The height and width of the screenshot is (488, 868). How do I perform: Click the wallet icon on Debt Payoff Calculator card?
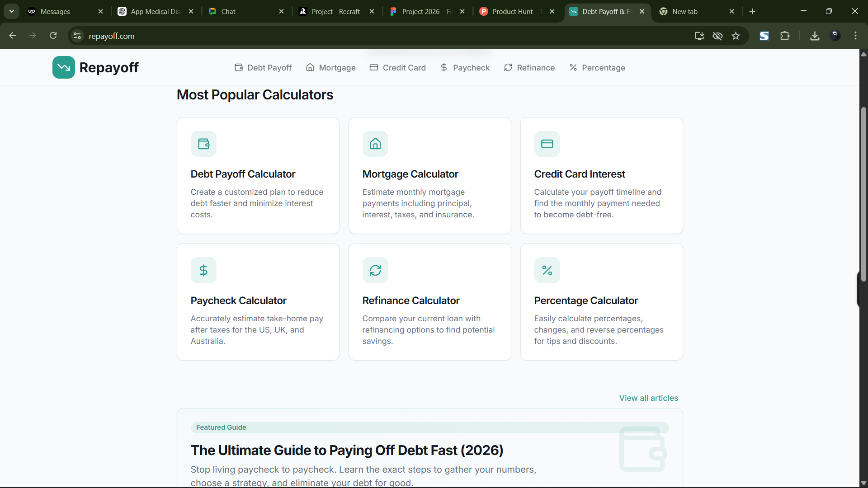pos(203,144)
